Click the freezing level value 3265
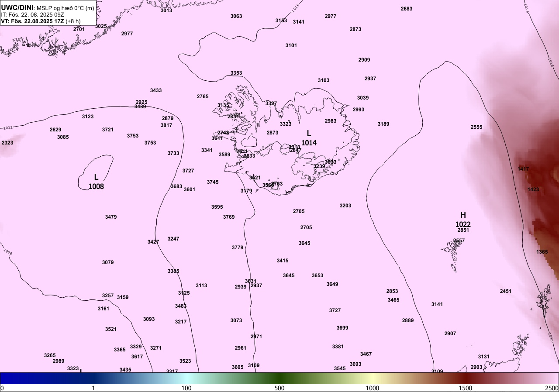The image size is (559, 392). 50,355
